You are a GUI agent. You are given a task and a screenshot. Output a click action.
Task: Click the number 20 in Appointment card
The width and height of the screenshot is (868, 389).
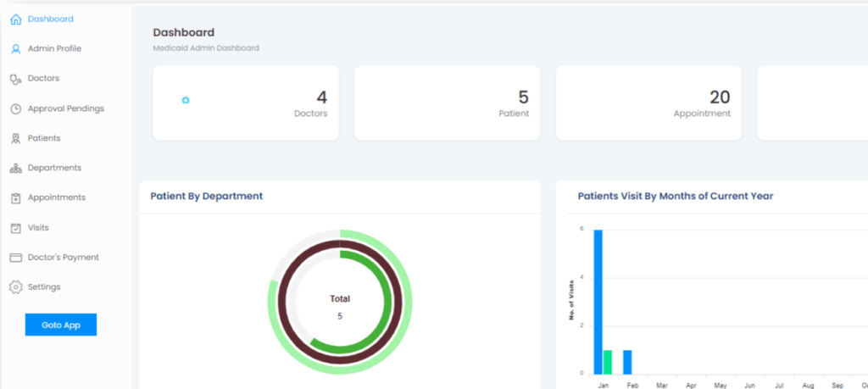(x=720, y=97)
